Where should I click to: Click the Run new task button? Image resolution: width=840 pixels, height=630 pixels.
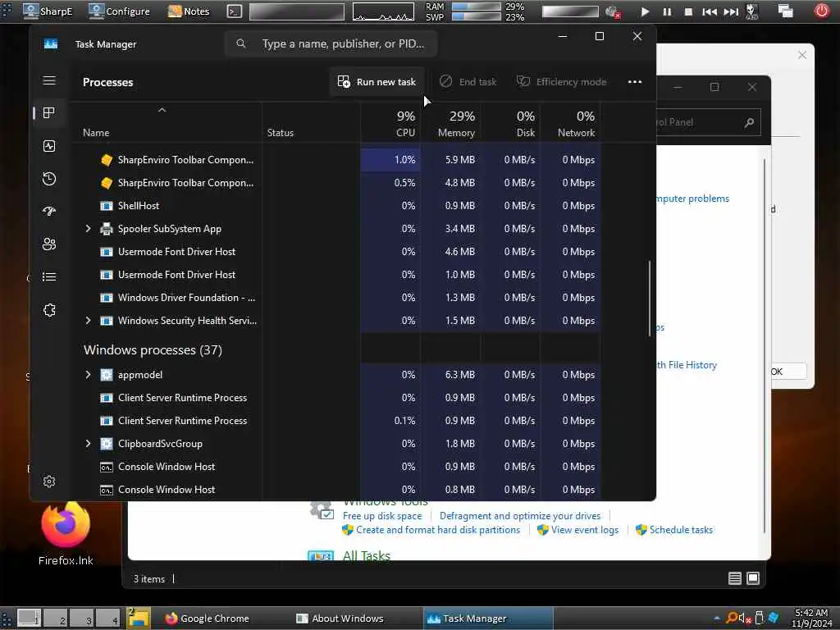pyautogui.click(x=377, y=82)
